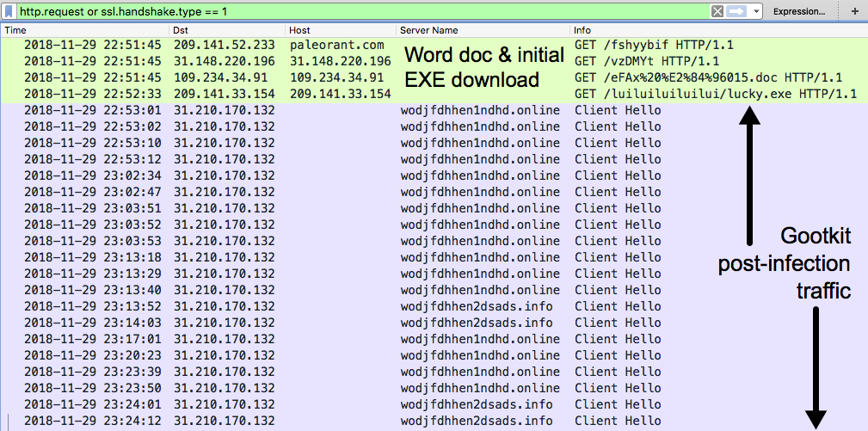The width and height of the screenshot is (868, 431).
Task: Add a filter button with plus
Action: (x=854, y=11)
